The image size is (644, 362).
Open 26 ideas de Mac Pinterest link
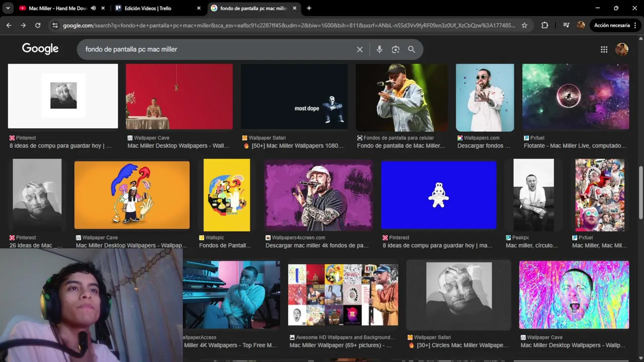coord(36,245)
